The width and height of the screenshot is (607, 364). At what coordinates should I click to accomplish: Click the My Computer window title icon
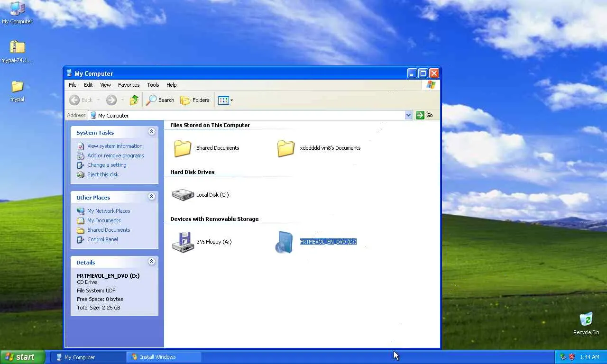tap(69, 73)
